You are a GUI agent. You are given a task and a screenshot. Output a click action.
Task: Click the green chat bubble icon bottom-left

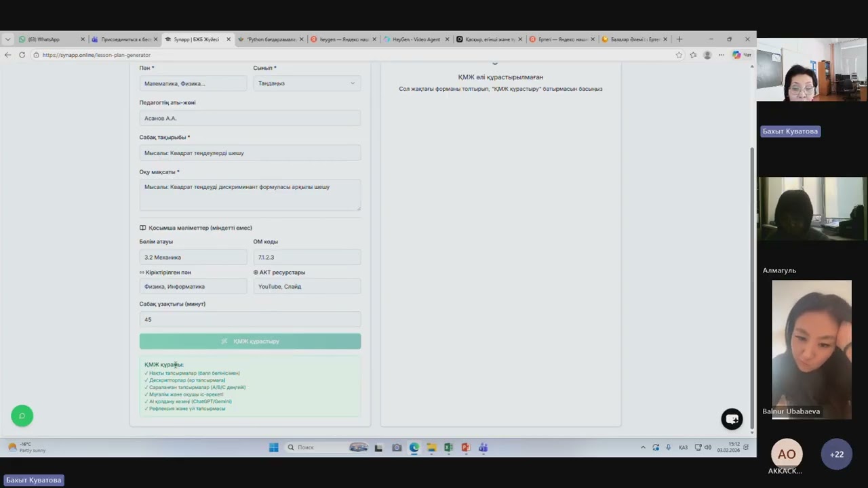pos(22,416)
